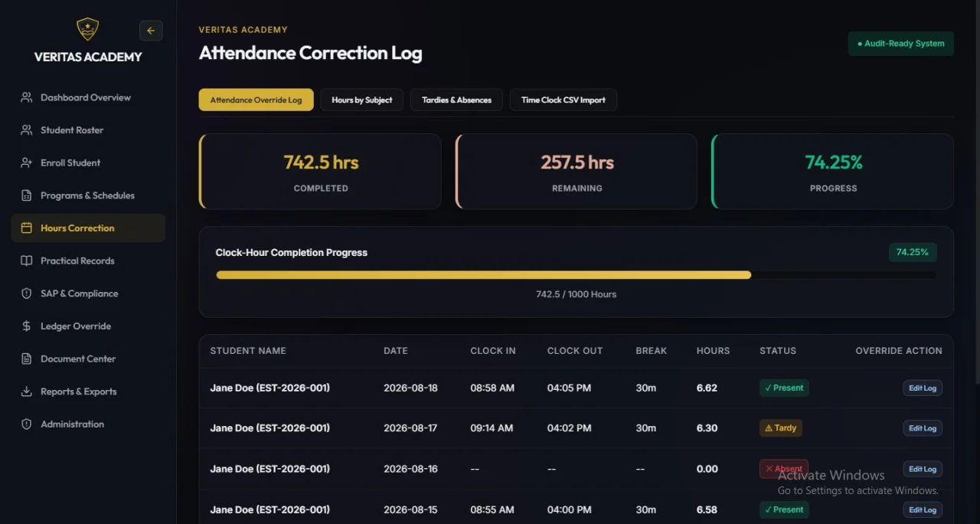
Task: Switch to Time Clock CSV Import tab
Action: [563, 100]
